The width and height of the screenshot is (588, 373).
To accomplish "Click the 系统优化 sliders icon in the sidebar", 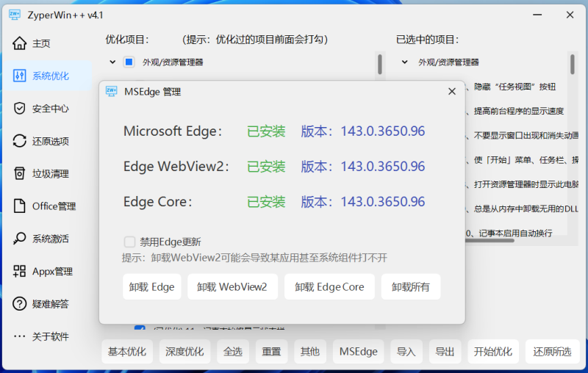I will pos(20,76).
